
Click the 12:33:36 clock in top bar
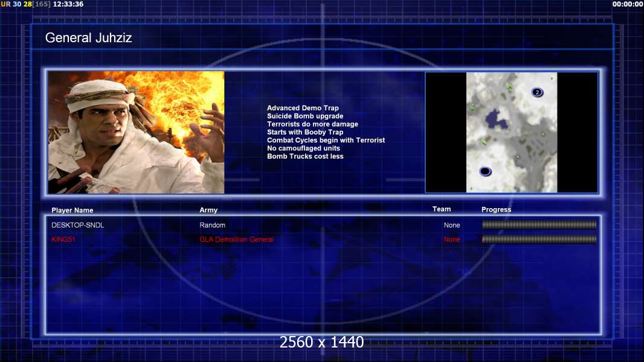point(68,4)
